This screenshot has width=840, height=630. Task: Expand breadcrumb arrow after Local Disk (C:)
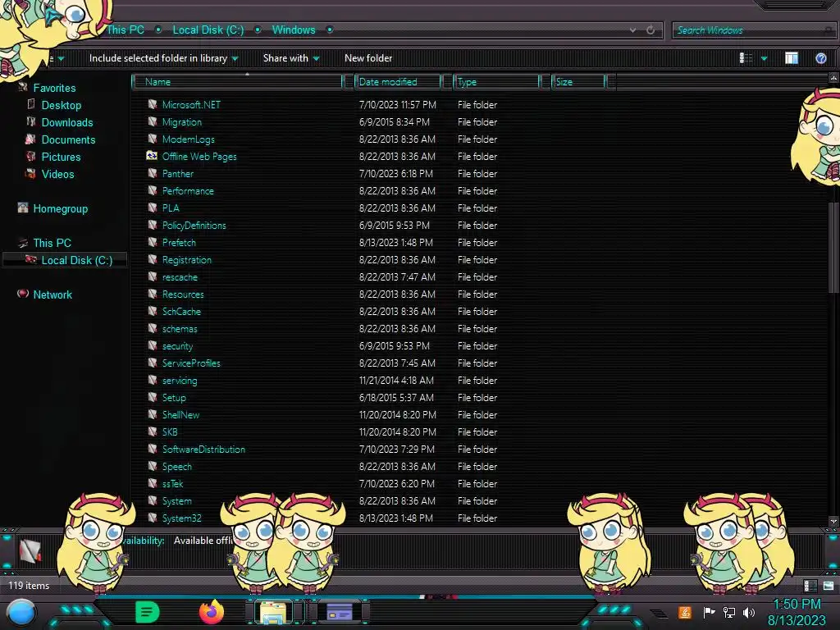click(258, 30)
